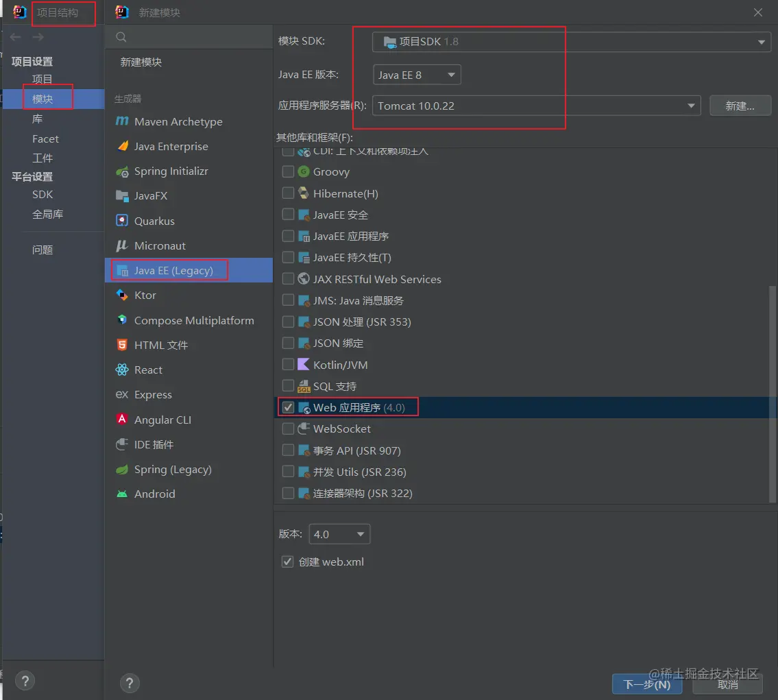Screen dimensions: 778x700
Task: Click the Android robot icon
Action: click(122, 494)
